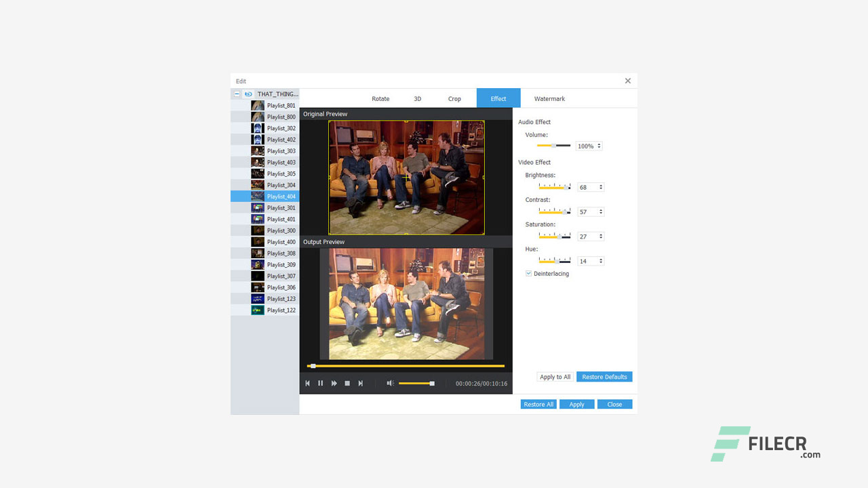Click the playback progress bar
This screenshot has height=488, width=868.
pos(406,366)
